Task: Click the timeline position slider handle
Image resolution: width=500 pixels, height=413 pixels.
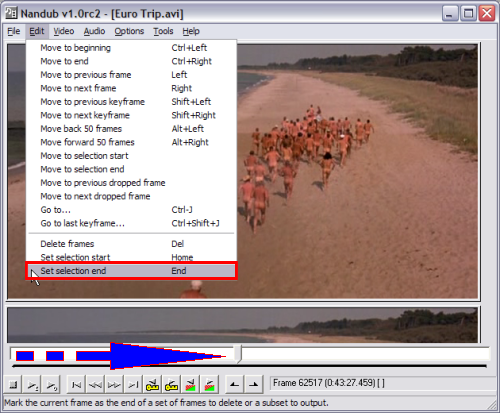Action: pos(238,354)
